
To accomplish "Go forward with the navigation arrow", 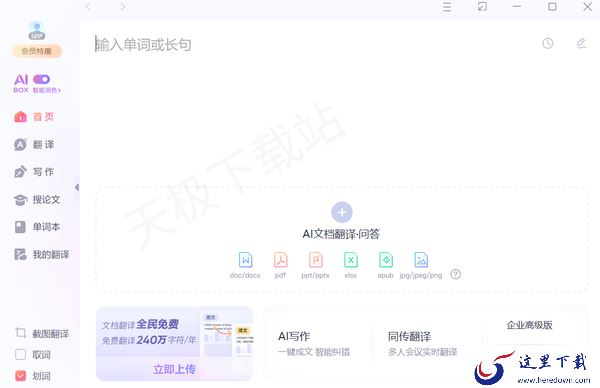I will (122, 7).
